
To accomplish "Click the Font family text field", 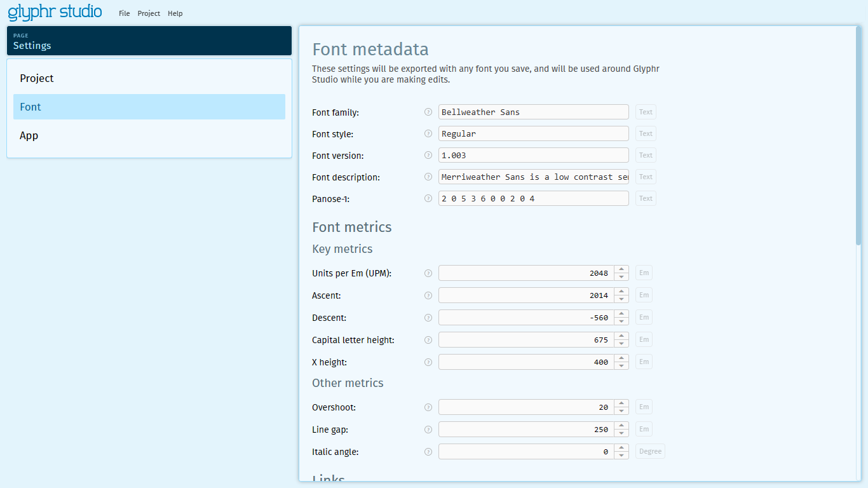I will (534, 112).
